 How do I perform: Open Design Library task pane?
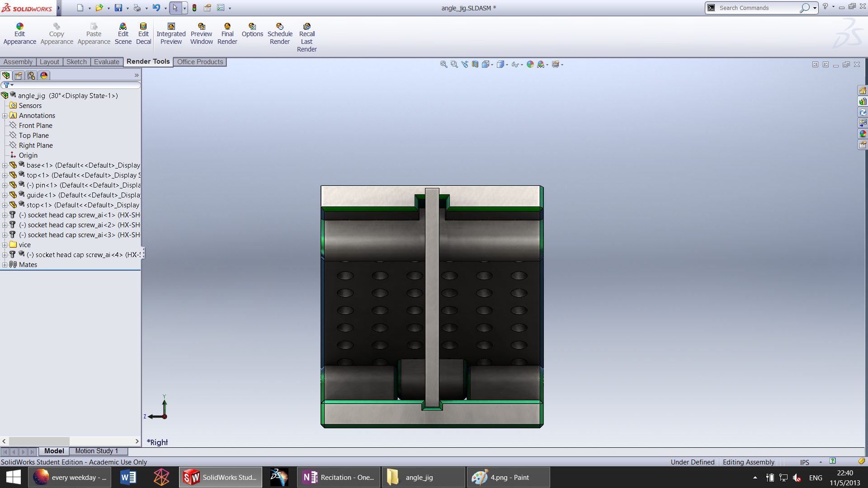[x=863, y=102]
